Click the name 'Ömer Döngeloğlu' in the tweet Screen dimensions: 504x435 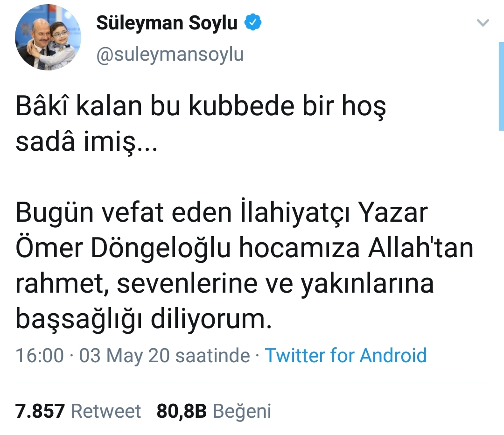click(x=123, y=249)
